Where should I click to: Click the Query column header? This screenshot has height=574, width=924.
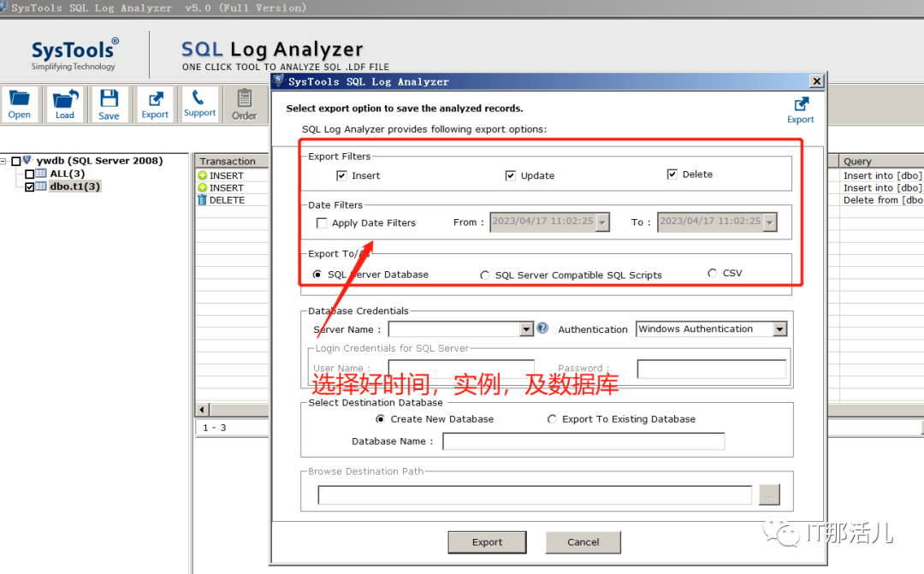881,161
